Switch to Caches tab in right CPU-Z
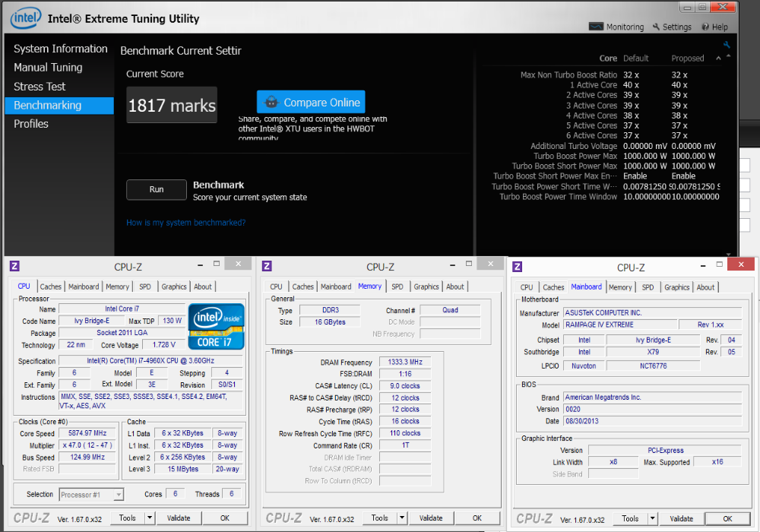 point(553,287)
